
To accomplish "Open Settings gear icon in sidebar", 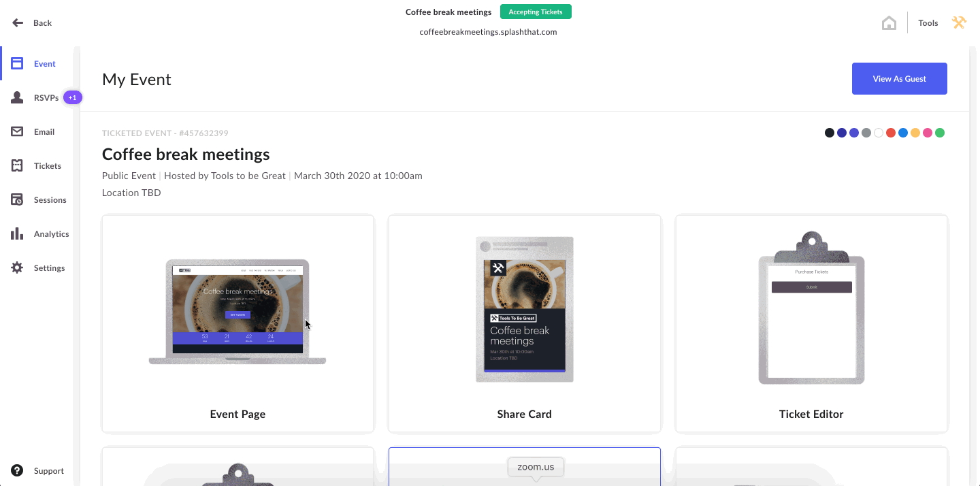I will [x=17, y=268].
